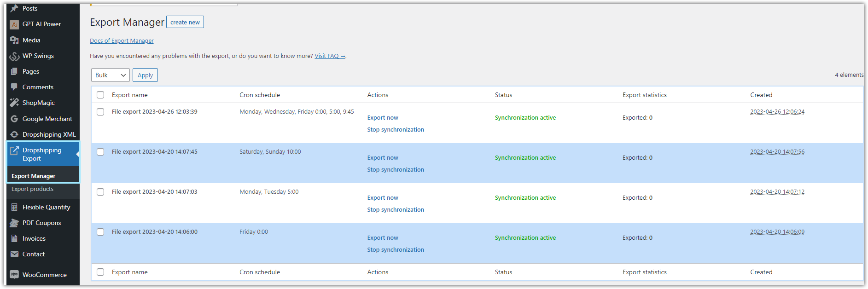The width and height of the screenshot is (868, 289).
Task: Click the GPT AI Power icon
Action: pyautogui.click(x=14, y=24)
